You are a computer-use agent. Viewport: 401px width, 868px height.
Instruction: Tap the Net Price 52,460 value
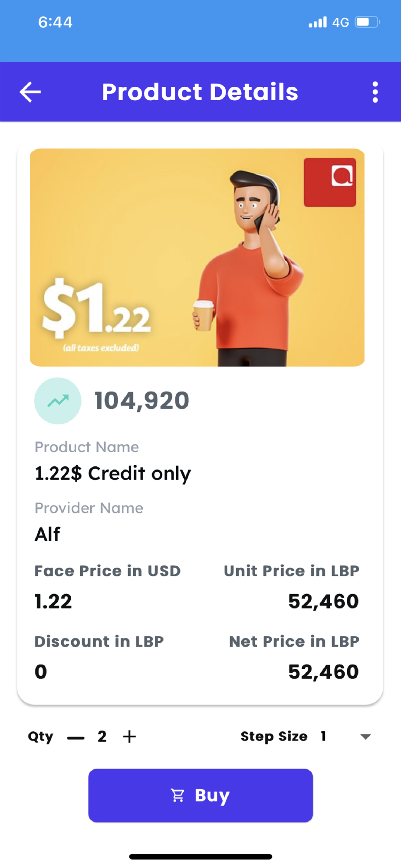[323, 672]
